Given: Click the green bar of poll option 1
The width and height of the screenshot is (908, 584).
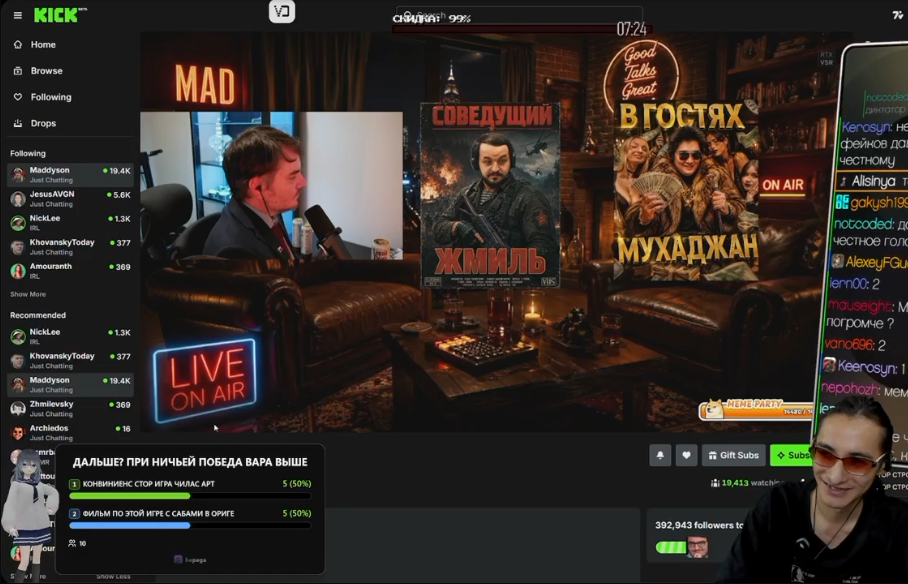Looking at the screenshot, I should pos(130,496).
